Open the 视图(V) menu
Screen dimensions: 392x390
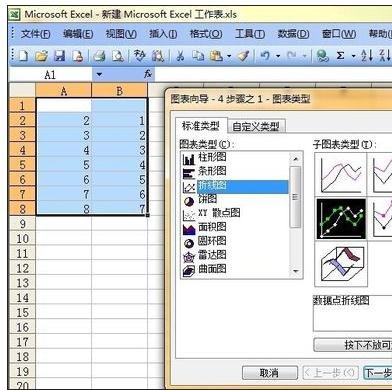point(121,34)
